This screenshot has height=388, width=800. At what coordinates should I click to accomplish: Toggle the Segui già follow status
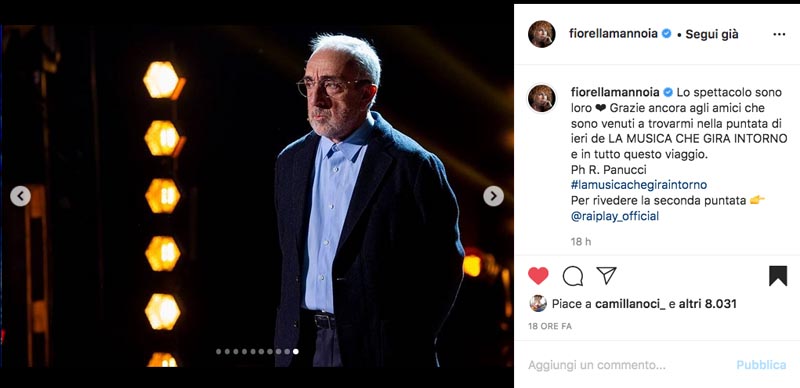pyautogui.click(x=712, y=34)
